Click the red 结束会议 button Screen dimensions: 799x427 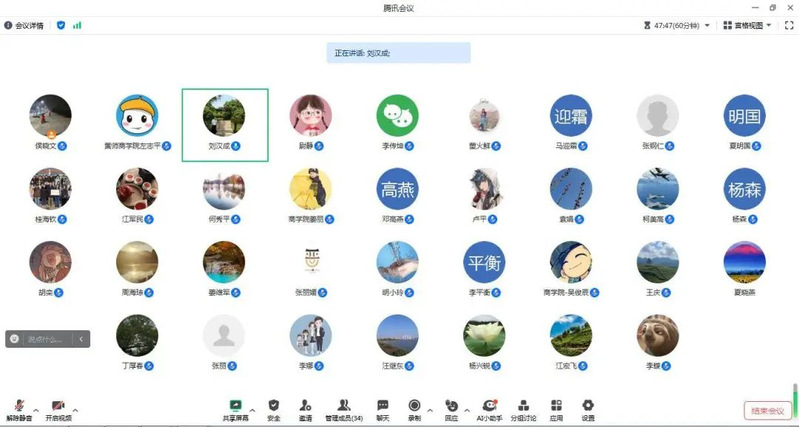[x=765, y=410]
